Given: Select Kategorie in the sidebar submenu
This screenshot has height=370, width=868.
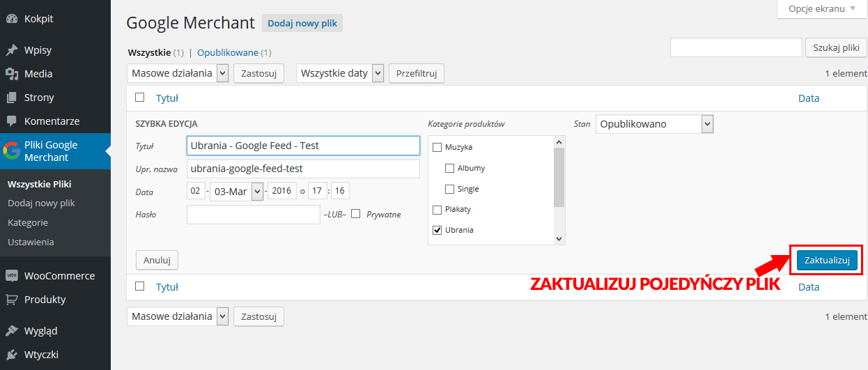Looking at the screenshot, I should pos(28,222).
